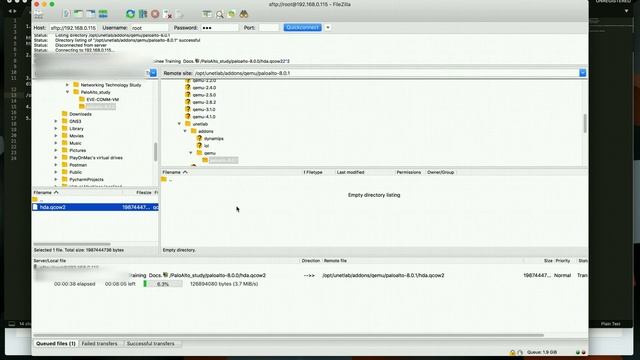Sort remote list by Owner/Group column
Image resolution: width=640 pixels, height=360 pixels.
pos(440,172)
